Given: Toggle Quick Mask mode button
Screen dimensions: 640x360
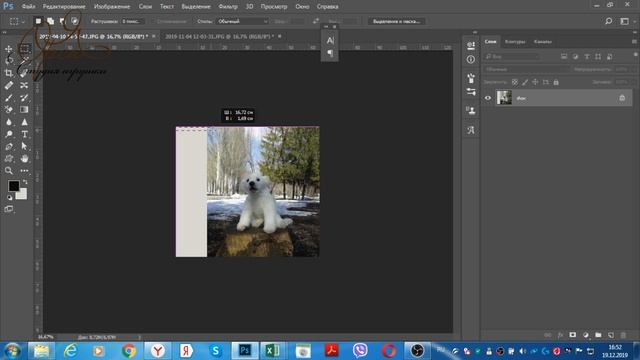Looking at the screenshot, I should coord(9,209).
